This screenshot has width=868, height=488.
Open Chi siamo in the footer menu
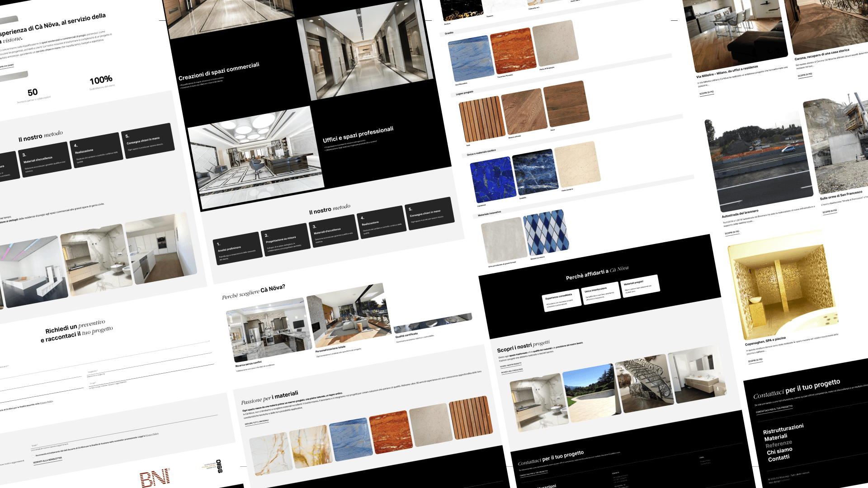[x=779, y=451]
